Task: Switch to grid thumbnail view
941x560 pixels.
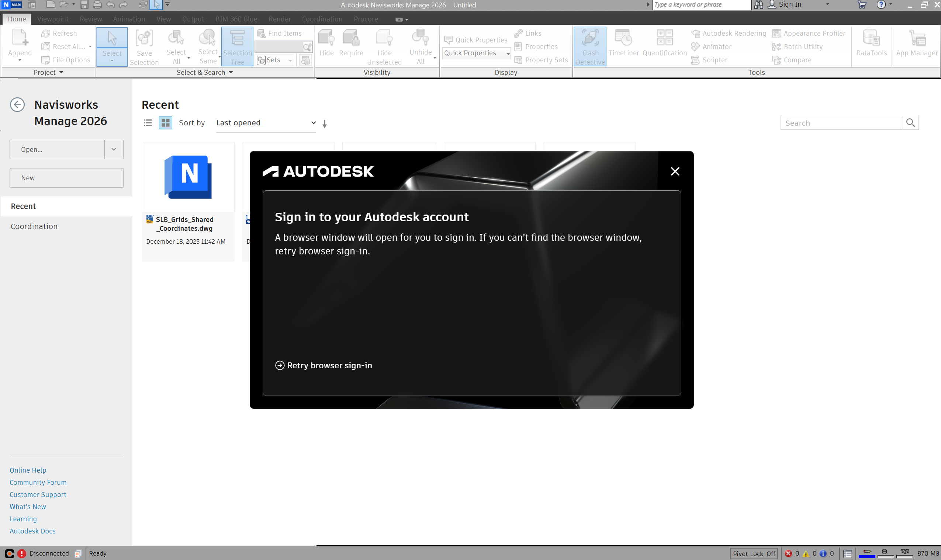Action: (165, 123)
